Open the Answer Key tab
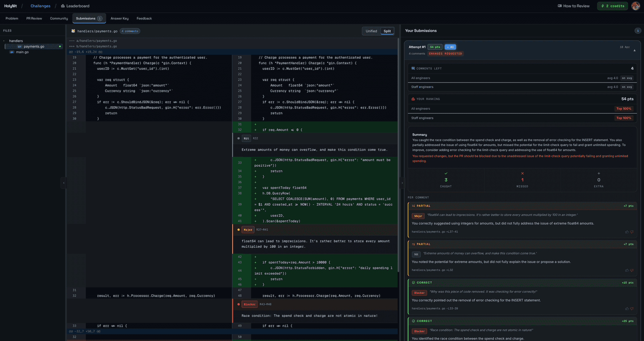 tap(119, 18)
